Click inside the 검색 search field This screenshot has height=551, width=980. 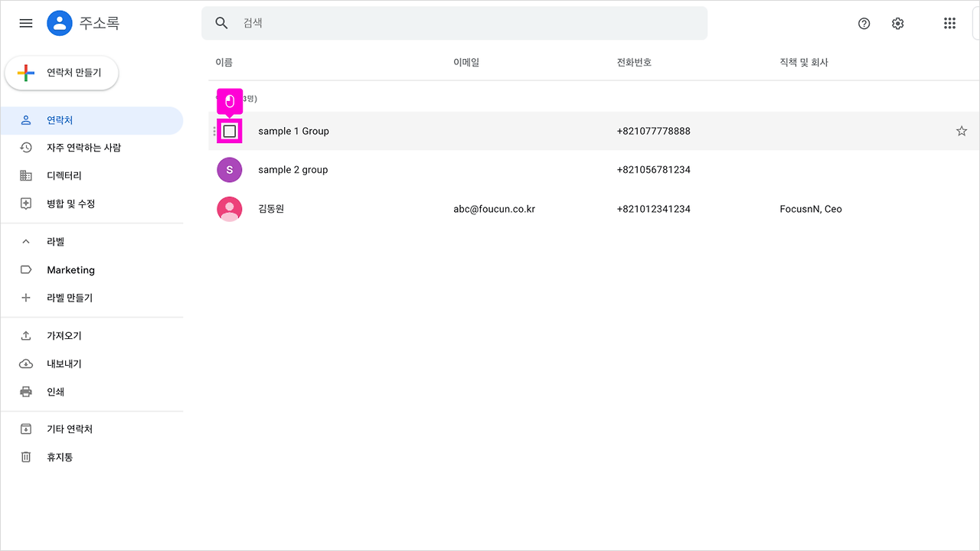(x=459, y=23)
